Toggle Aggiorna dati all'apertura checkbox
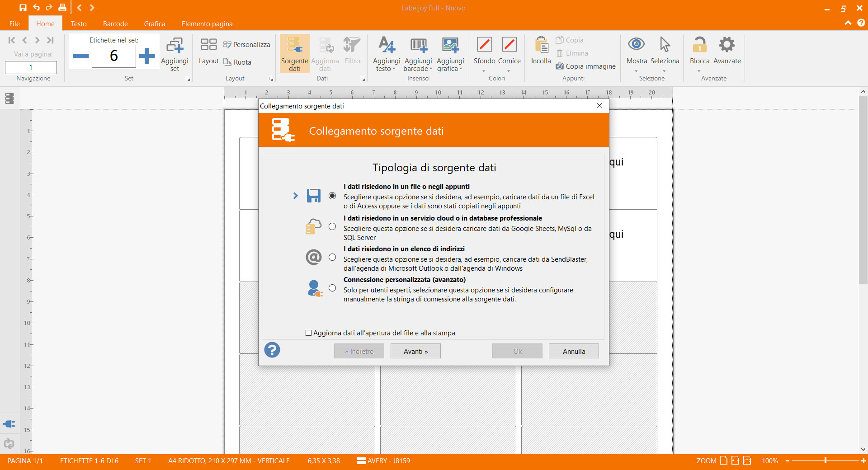This screenshot has height=470, width=868. click(308, 333)
